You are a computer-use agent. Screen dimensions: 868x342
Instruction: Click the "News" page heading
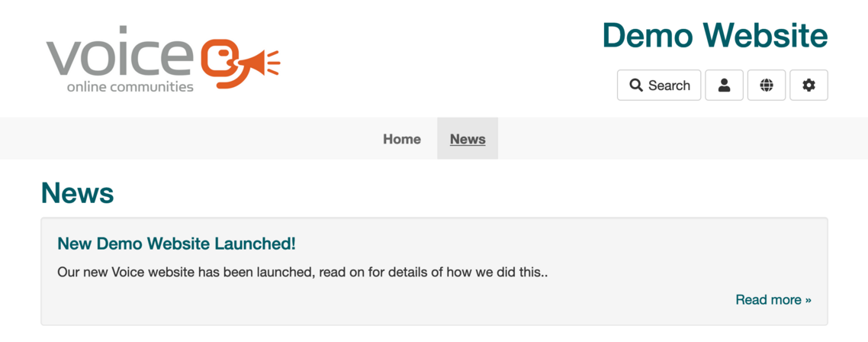(x=77, y=193)
